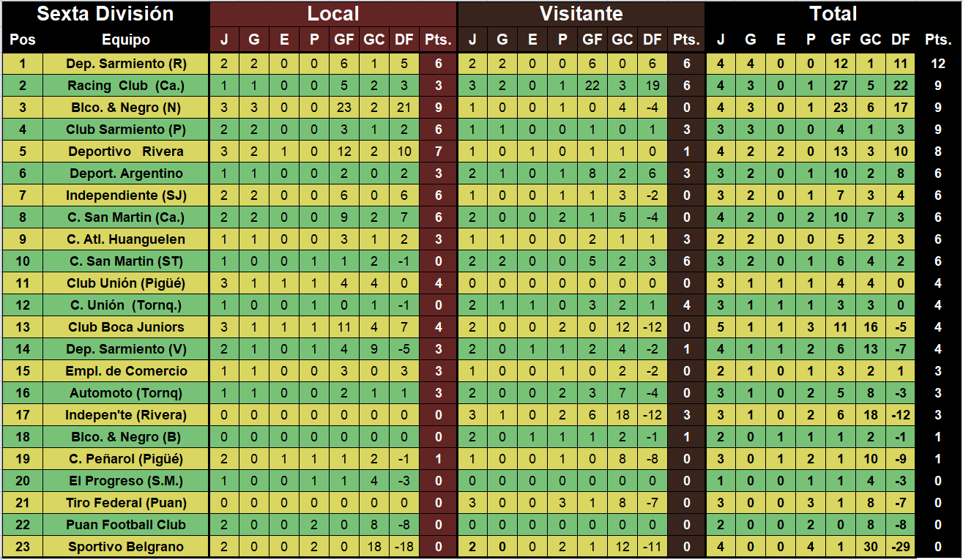Select the Sexta División title cell
This screenshot has width=963, height=560.
(x=105, y=14)
